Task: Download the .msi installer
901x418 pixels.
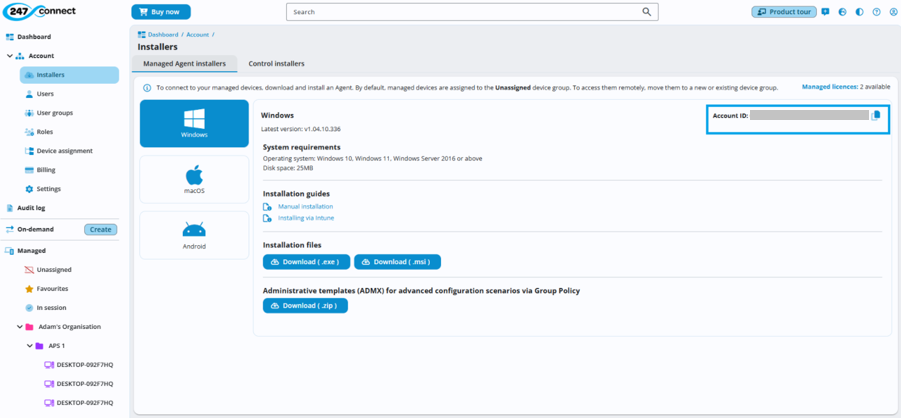Action: (x=398, y=262)
